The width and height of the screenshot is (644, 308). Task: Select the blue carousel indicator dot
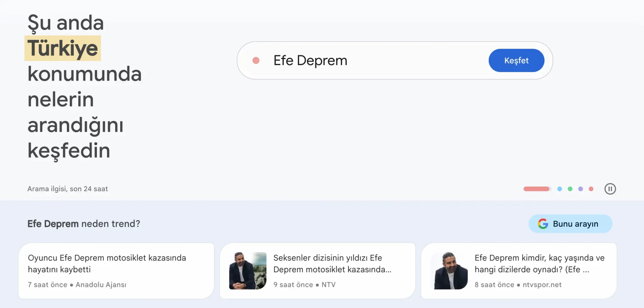tap(559, 189)
